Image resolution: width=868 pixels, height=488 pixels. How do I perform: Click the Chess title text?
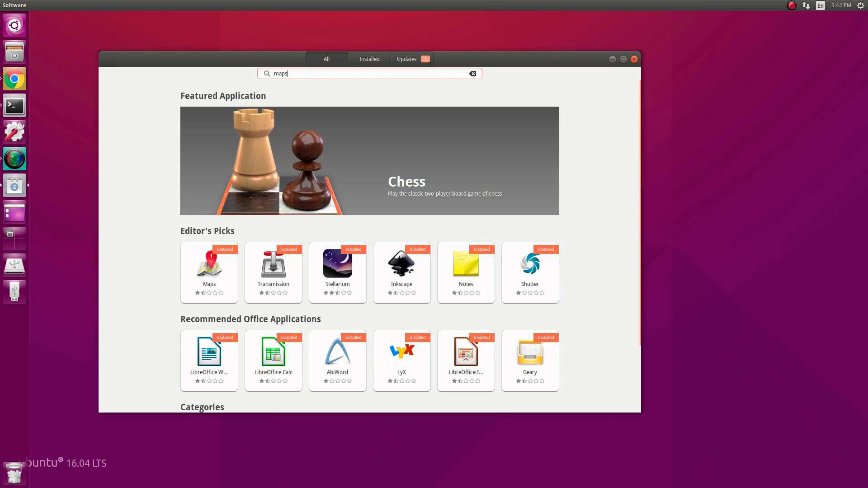[x=407, y=182]
